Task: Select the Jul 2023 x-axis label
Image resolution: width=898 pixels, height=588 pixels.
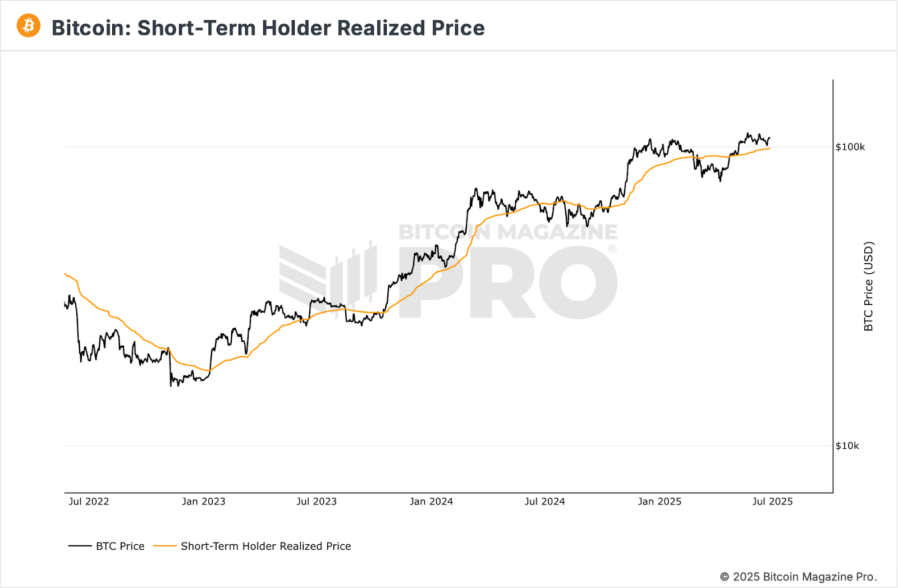Action: click(x=317, y=502)
